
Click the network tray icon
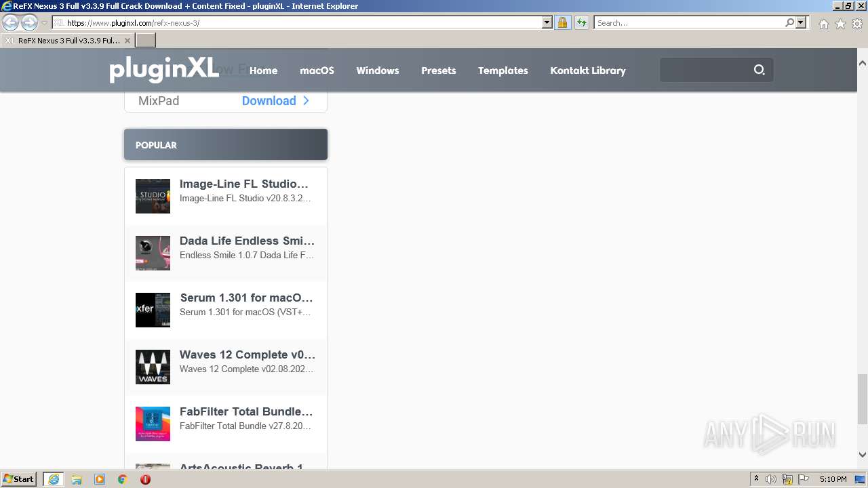(787, 479)
